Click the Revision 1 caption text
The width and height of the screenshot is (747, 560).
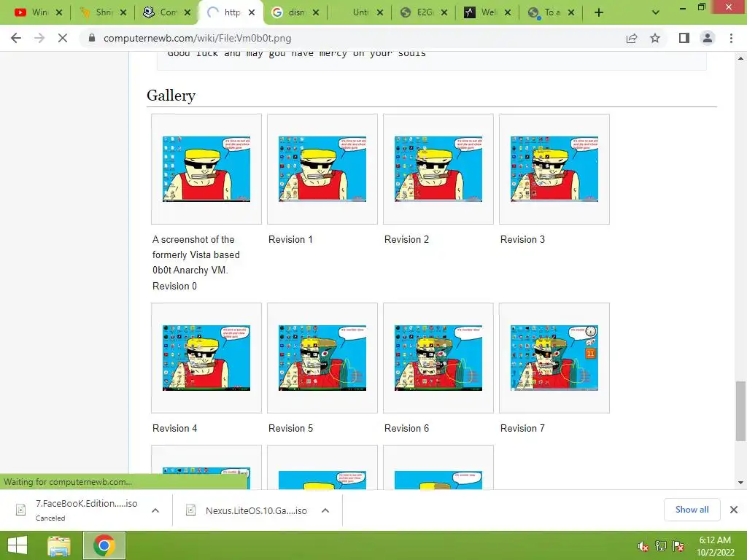(290, 239)
